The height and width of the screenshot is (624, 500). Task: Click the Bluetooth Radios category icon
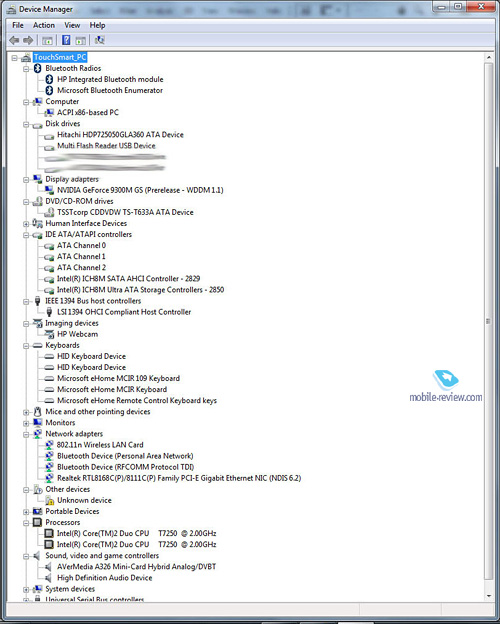click(37, 68)
